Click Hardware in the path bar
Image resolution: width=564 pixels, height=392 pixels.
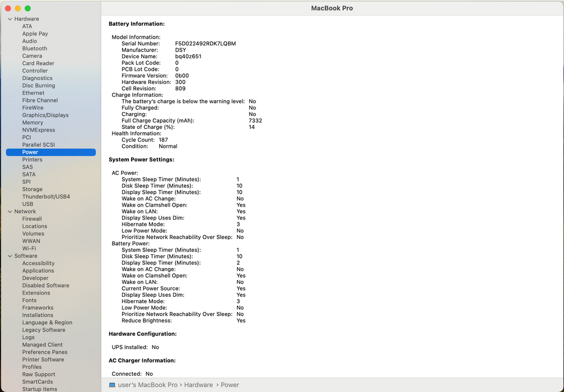click(199, 385)
